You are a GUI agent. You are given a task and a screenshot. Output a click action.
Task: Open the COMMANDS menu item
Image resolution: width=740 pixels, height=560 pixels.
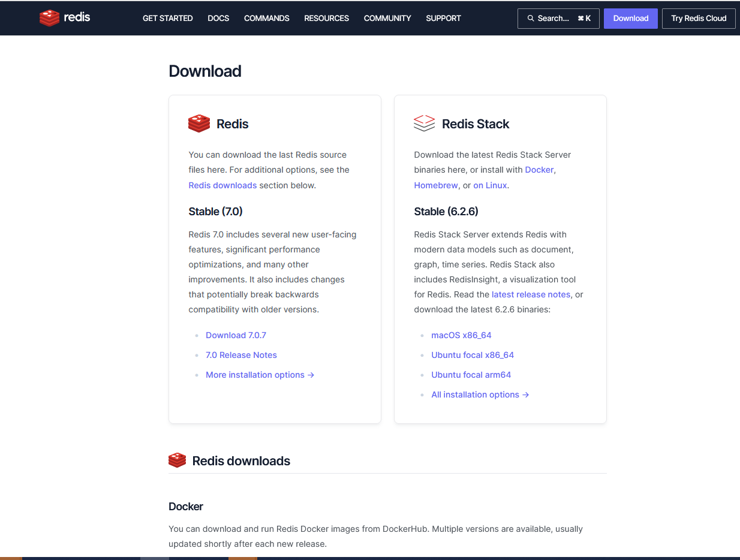(266, 18)
